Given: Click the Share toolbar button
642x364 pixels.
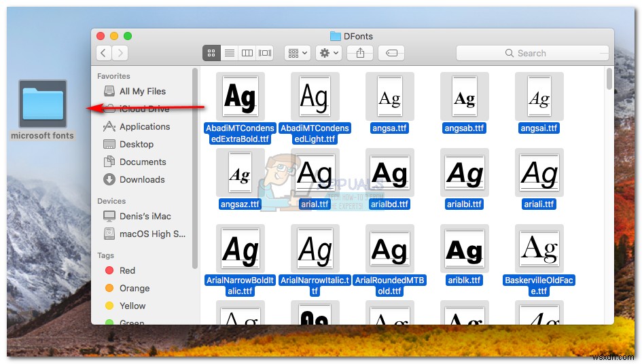Looking at the screenshot, I should pyautogui.click(x=360, y=53).
